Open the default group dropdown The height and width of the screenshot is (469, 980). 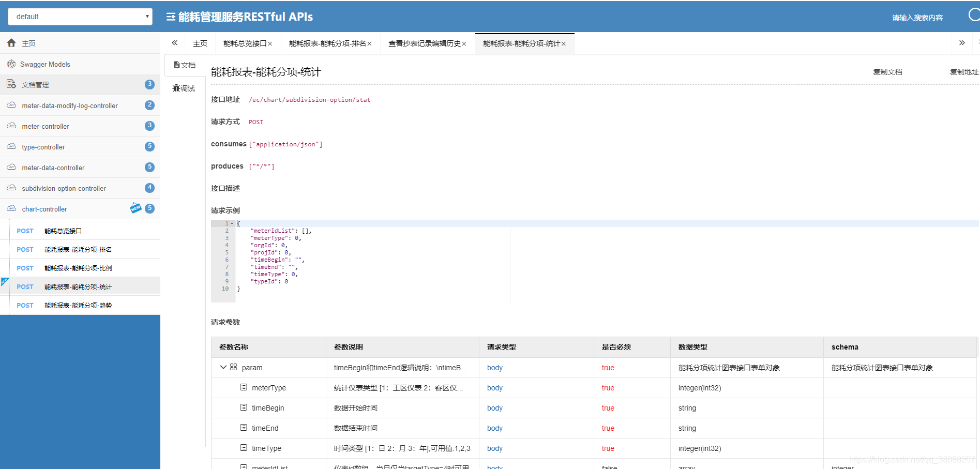tap(80, 17)
